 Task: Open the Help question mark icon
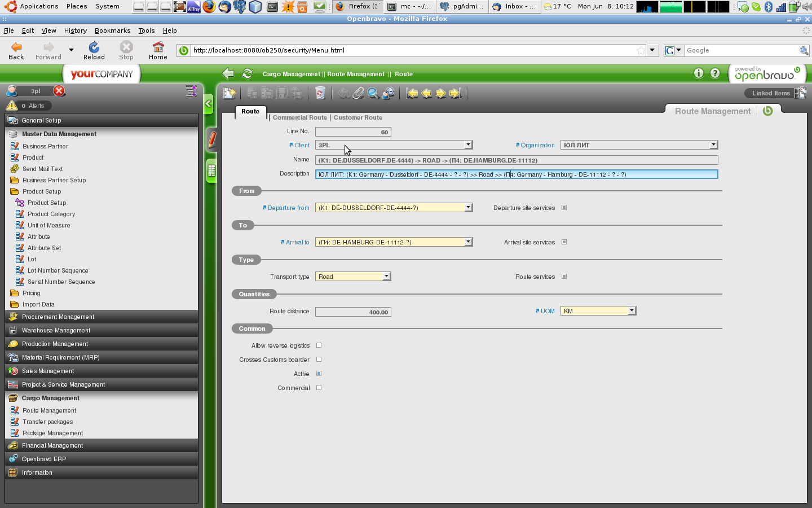click(715, 73)
